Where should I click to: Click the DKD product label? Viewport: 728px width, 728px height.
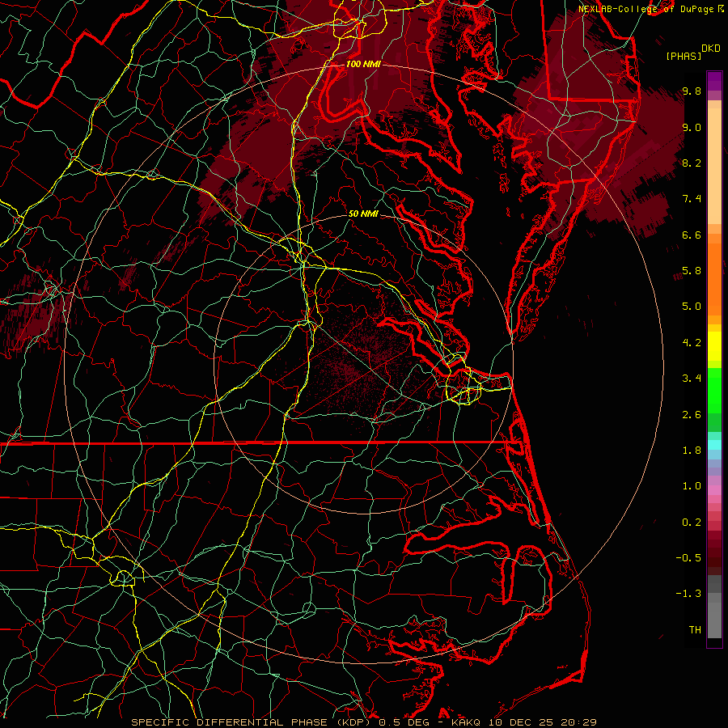click(711, 49)
